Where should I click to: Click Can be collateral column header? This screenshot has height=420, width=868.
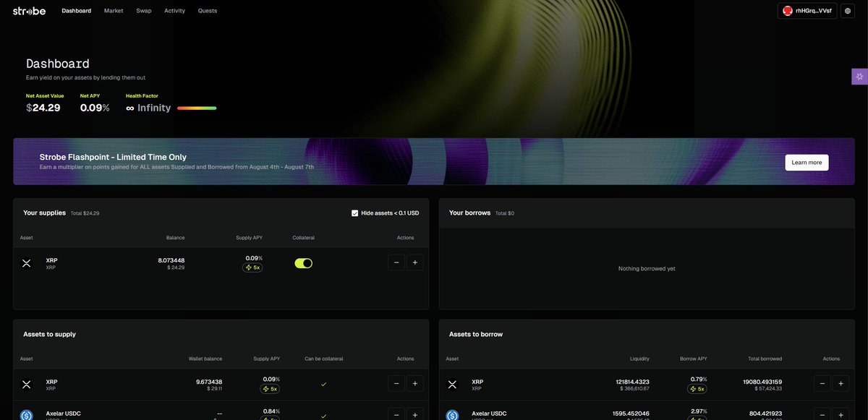click(324, 359)
